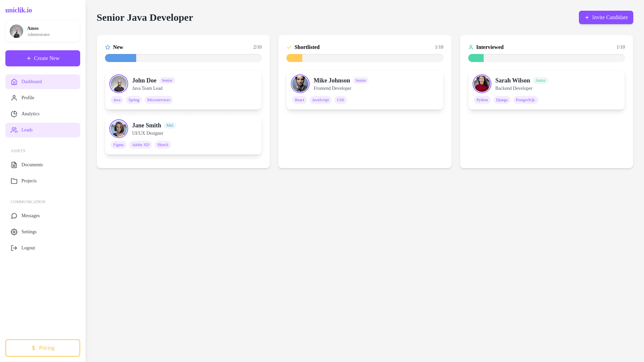Click the Documents file icon
Image resolution: width=644 pixels, height=362 pixels.
(14, 165)
